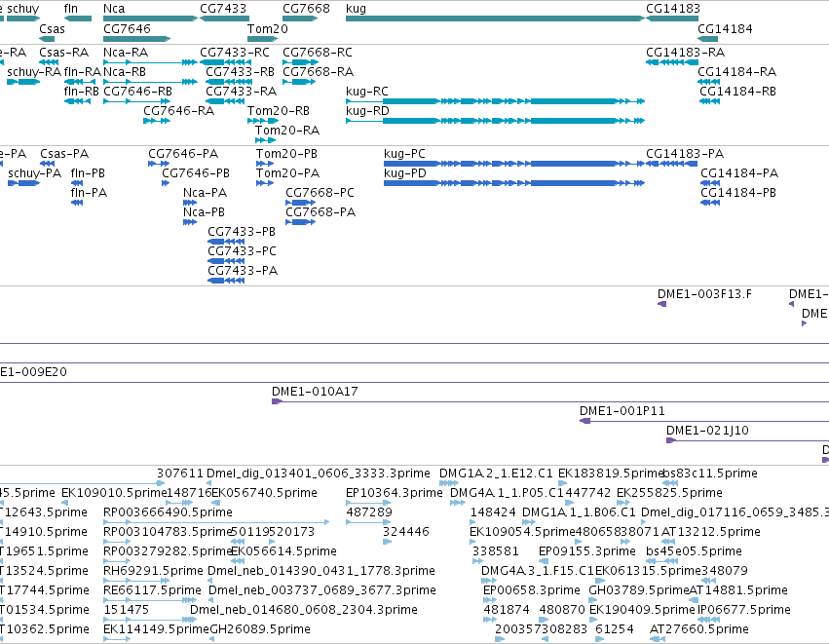Viewport: 829px width, 644px height.
Task: Click the DME1-009E20 clone label
Action: pyautogui.click(x=33, y=372)
